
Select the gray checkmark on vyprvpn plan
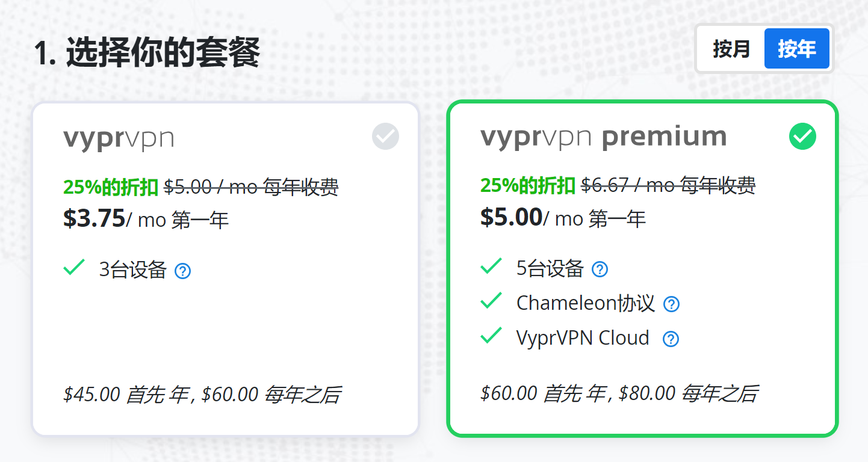[x=385, y=137]
